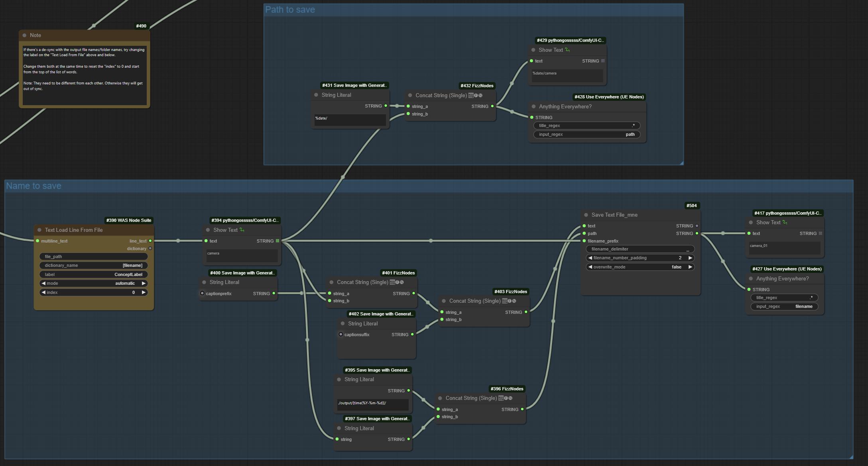Click the Save Text File_mne title bar
The image size is (868, 466).
[640, 215]
